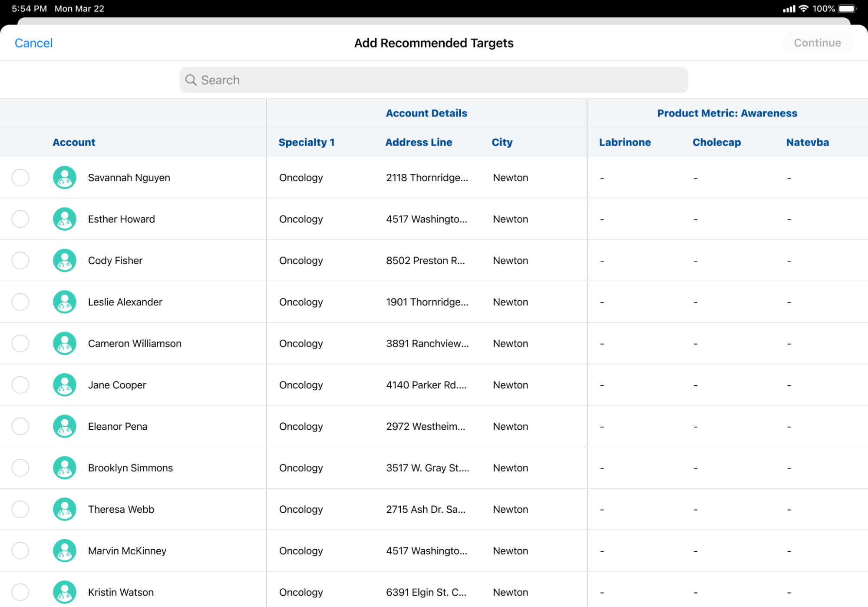Click Cody Fisher's doctor avatar icon
Viewport: 868px width, 607px height.
(65, 261)
